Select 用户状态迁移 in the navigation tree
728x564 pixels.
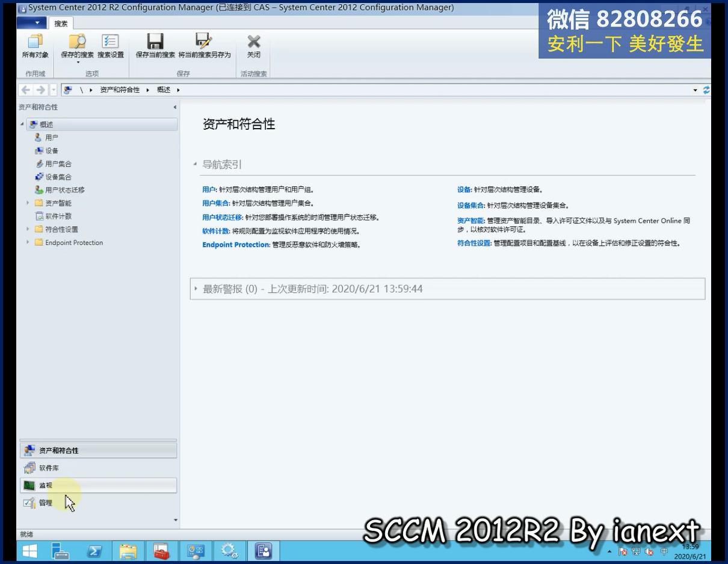point(65,190)
